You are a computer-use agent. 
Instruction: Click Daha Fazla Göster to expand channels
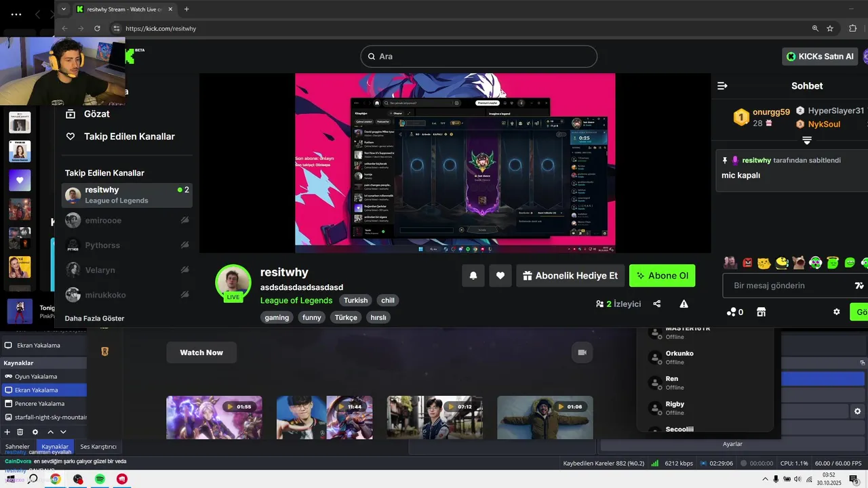tap(94, 318)
